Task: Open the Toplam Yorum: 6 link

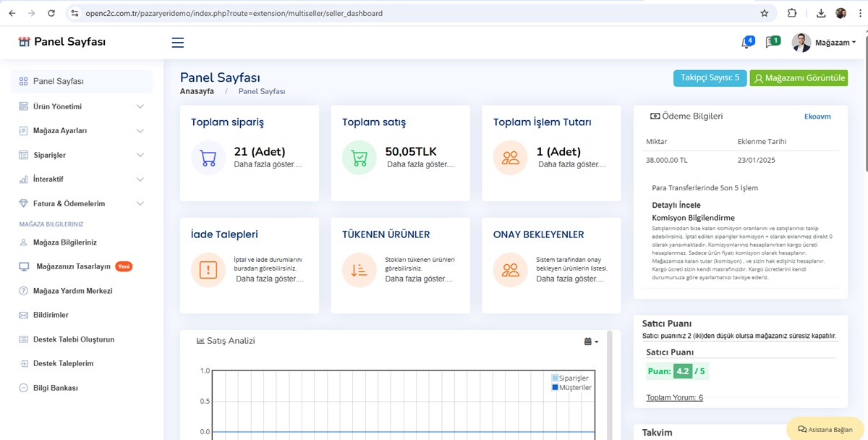Action: point(674,397)
